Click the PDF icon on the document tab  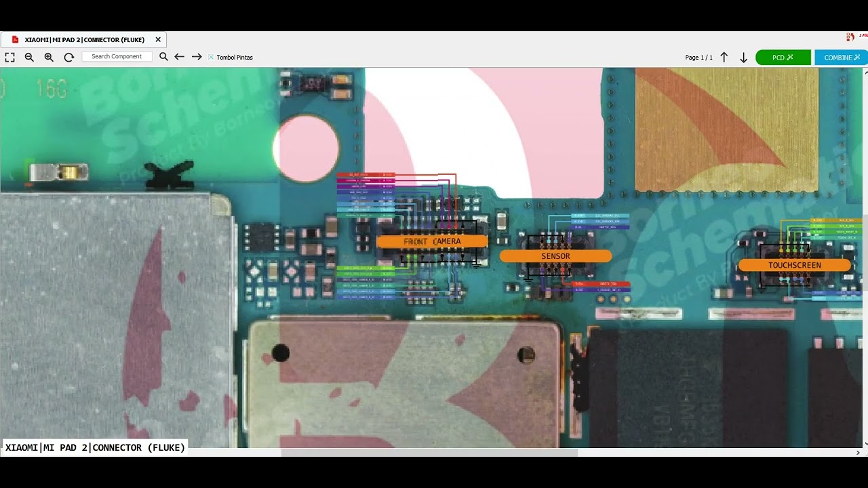coord(15,40)
